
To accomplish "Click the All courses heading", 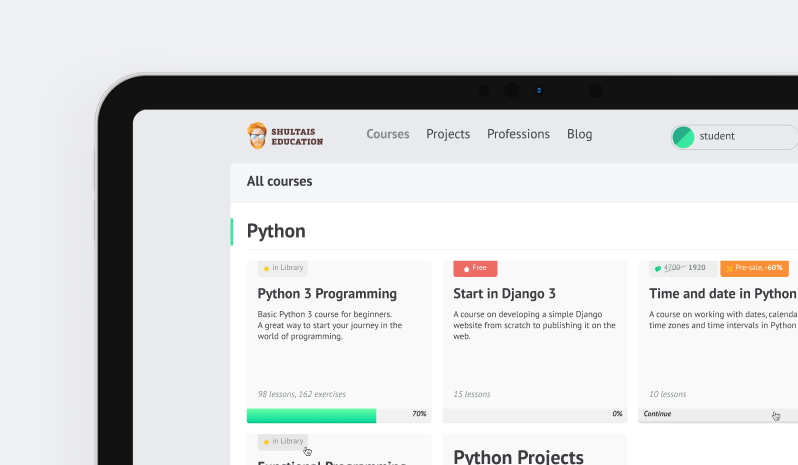I will pyautogui.click(x=279, y=181).
